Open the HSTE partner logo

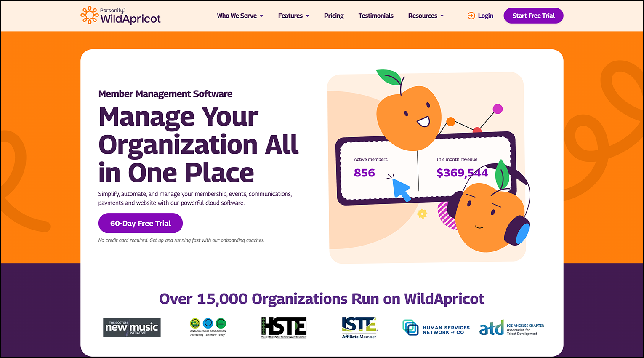(284, 328)
